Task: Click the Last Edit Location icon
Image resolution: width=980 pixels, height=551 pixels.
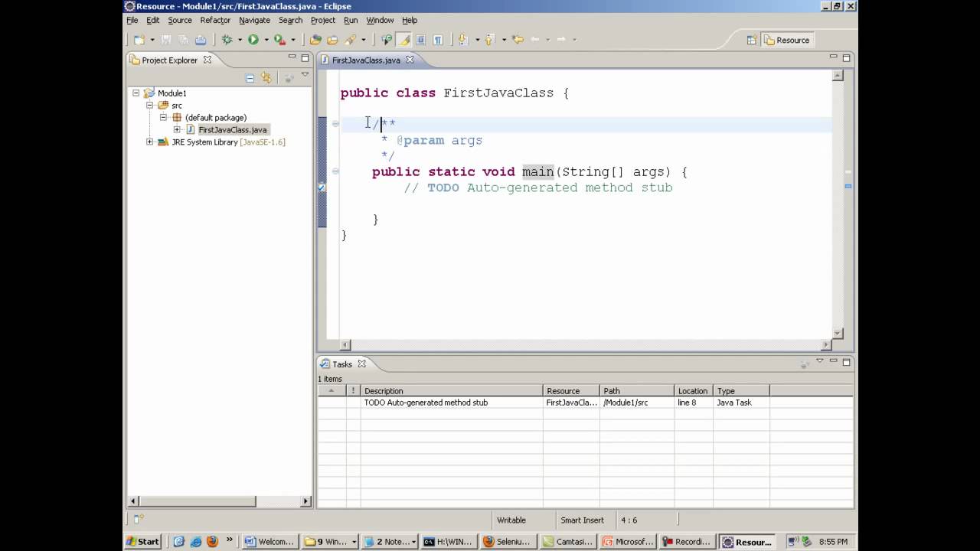Action: (x=518, y=40)
